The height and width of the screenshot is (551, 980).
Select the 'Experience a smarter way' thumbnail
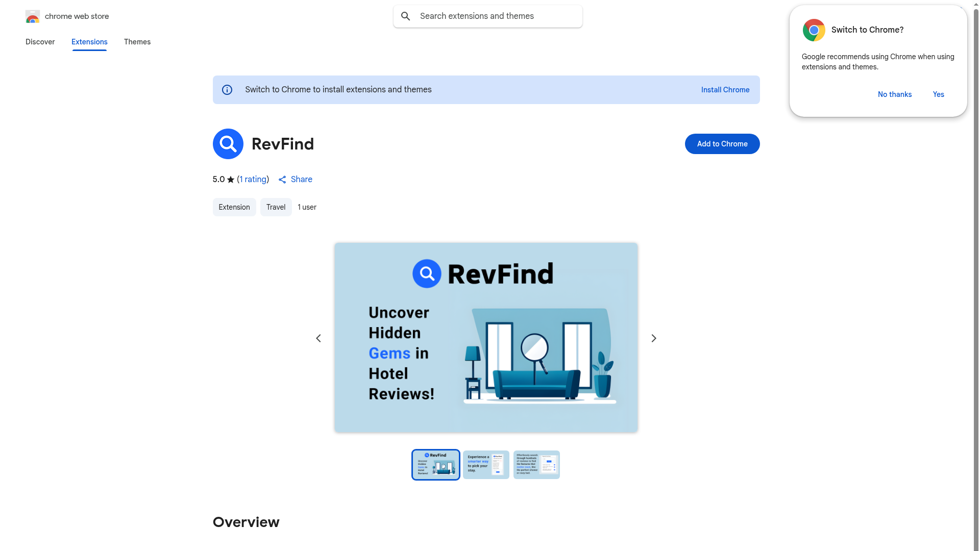coord(486,465)
